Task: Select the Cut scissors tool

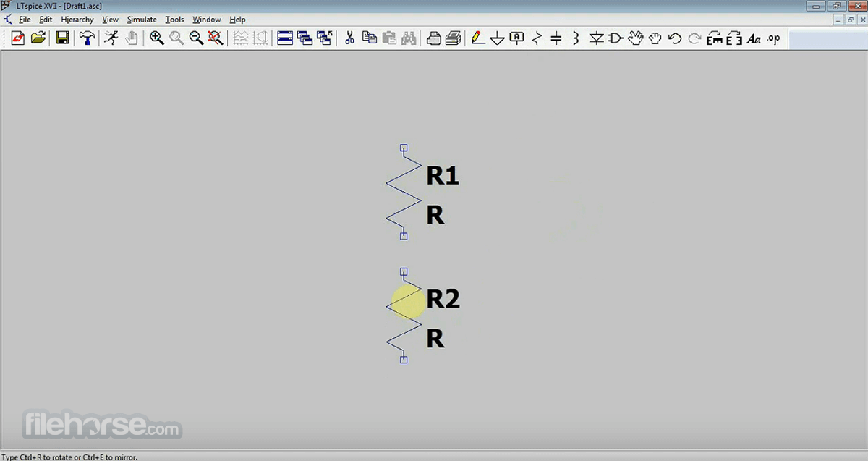Action: click(349, 38)
